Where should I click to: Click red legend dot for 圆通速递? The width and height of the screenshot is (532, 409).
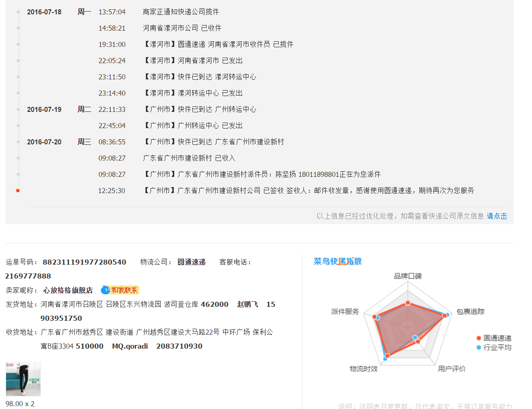[479, 338]
